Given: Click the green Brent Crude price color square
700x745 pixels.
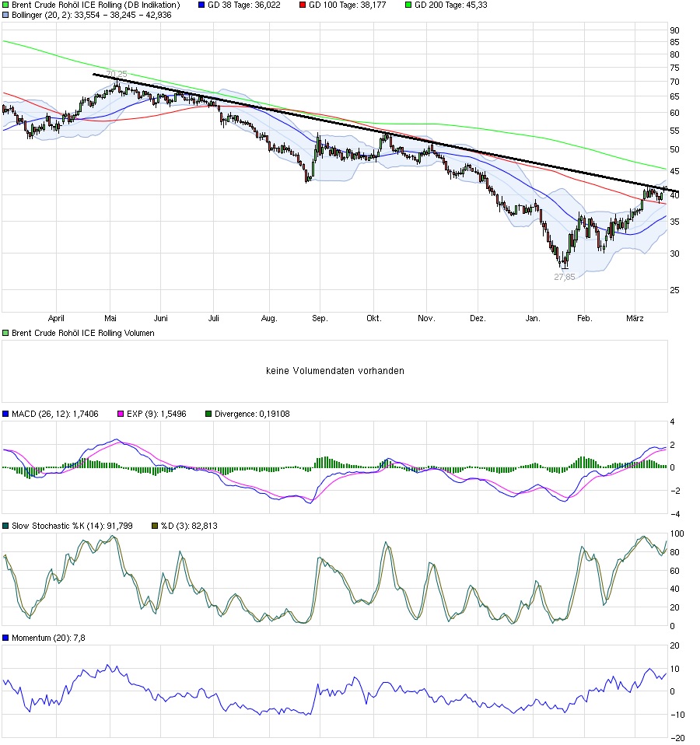Looking at the screenshot, I should pos(5,5).
